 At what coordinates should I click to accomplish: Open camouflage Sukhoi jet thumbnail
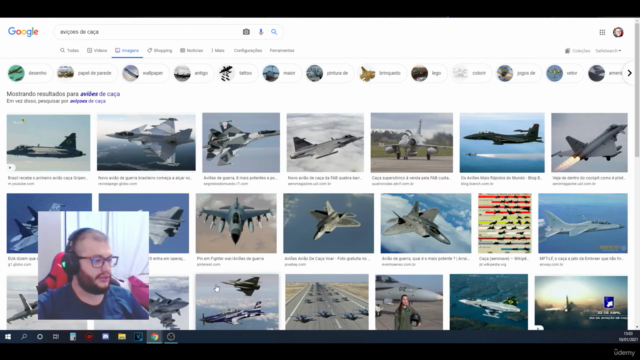[241, 142]
